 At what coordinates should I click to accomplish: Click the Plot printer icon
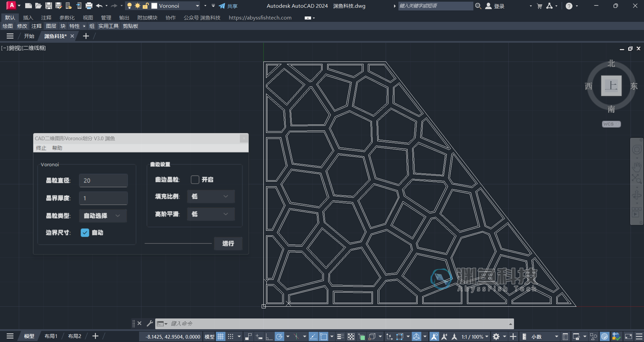[89, 6]
